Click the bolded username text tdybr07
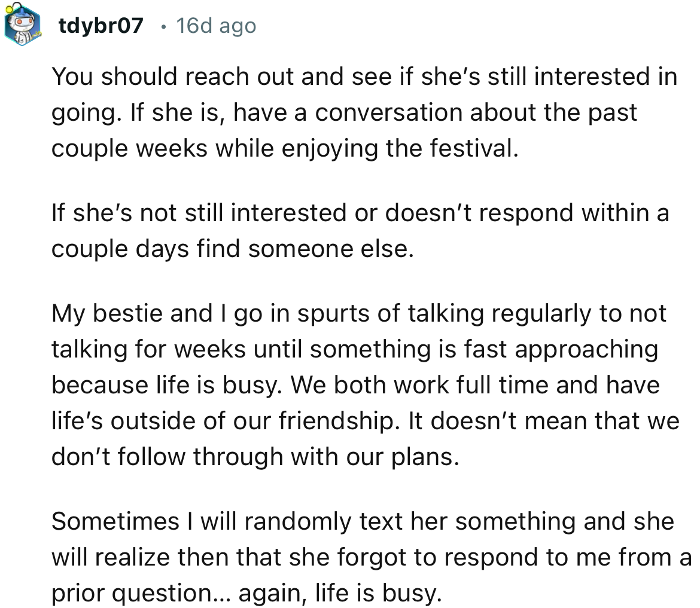Screen dimensions: 700x608 (x=101, y=25)
